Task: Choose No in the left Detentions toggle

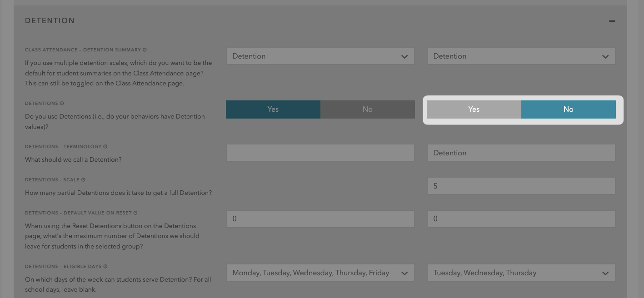Action: pyautogui.click(x=367, y=109)
